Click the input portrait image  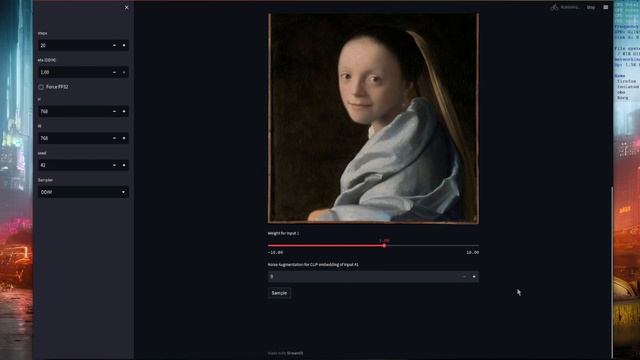click(373, 118)
